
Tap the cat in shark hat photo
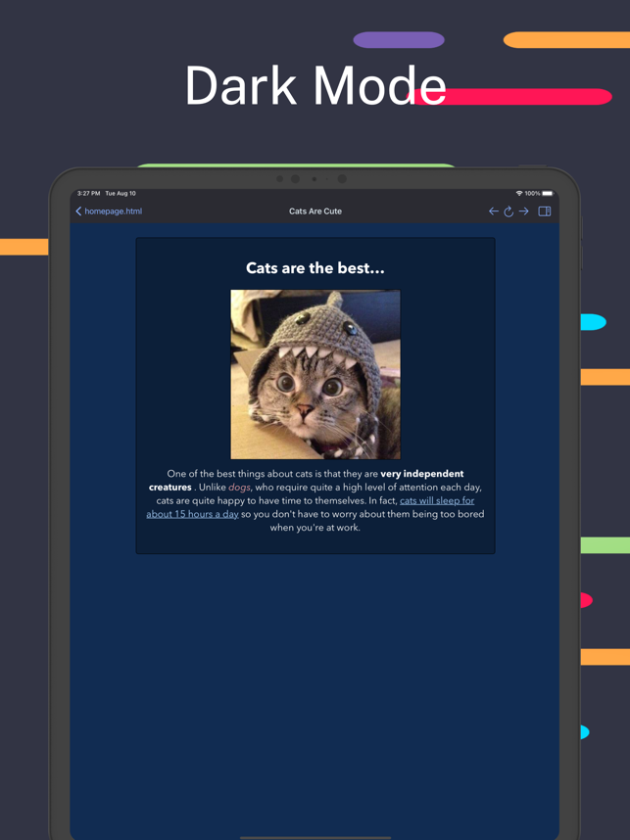coord(315,374)
